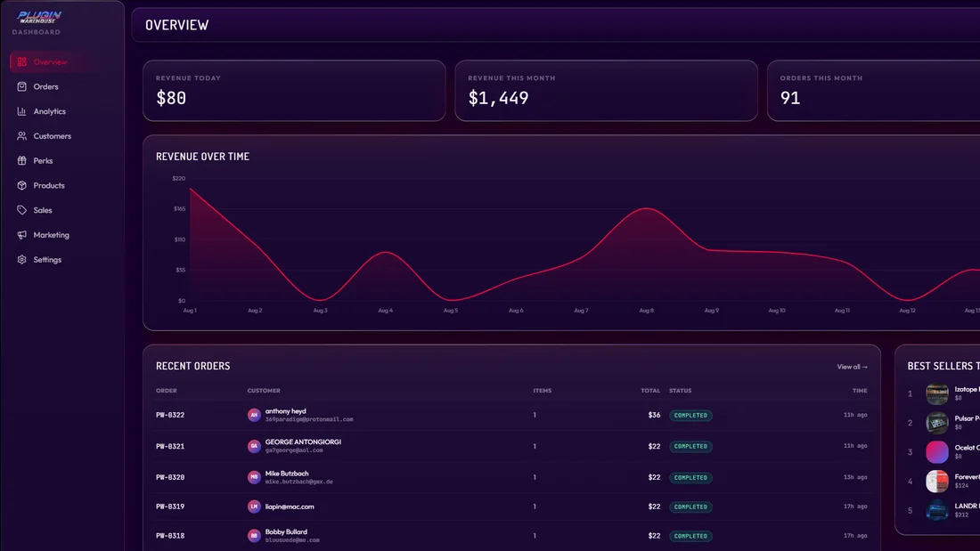Open the Overview menu item

tap(61, 61)
